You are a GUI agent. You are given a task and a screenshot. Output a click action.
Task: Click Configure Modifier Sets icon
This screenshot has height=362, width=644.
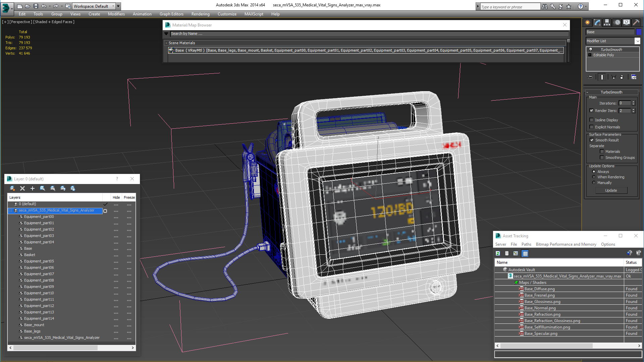point(634,77)
